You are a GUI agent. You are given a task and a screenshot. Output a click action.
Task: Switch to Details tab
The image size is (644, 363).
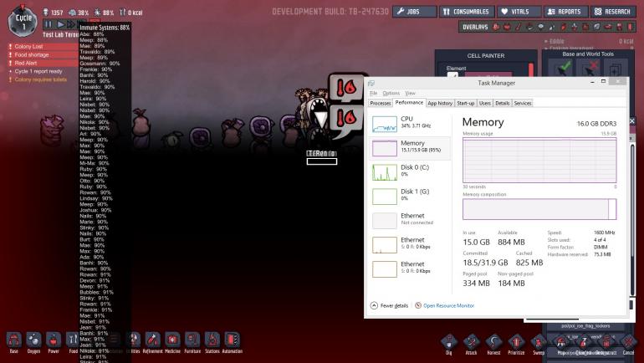click(x=502, y=103)
